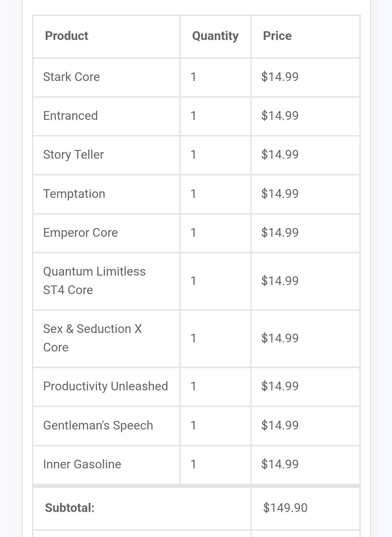
Task: Select the Inner Gasoline $14.99 price
Action: tap(280, 464)
